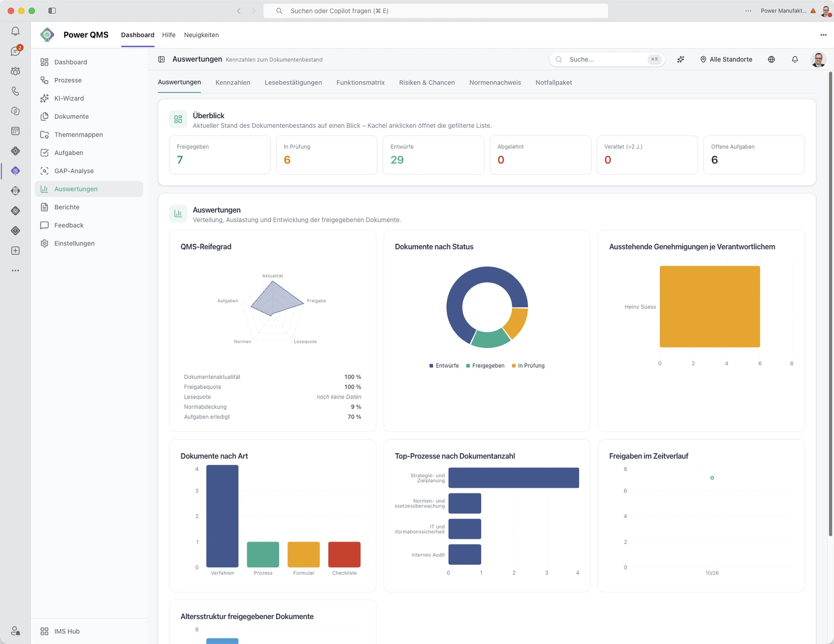The width and height of the screenshot is (834, 644).
Task: Open the Hilfe tab at top
Action: coord(168,35)
